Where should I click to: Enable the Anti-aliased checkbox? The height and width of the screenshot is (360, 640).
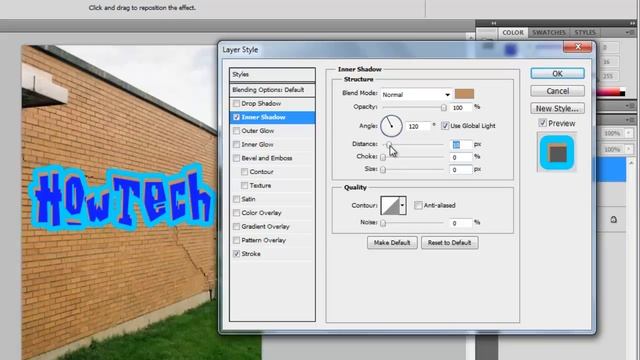418,205
